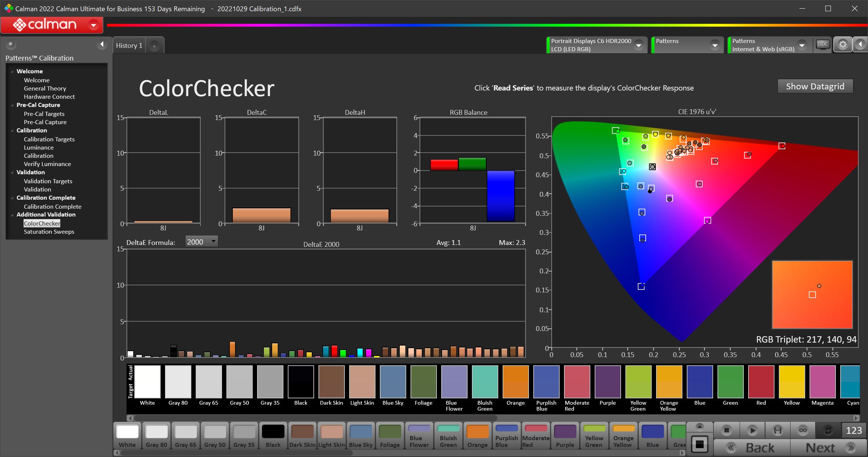Click the Light Skin target swatch
Screen dimensions: 868x457
pyautogui.click(x=362, y=382)
